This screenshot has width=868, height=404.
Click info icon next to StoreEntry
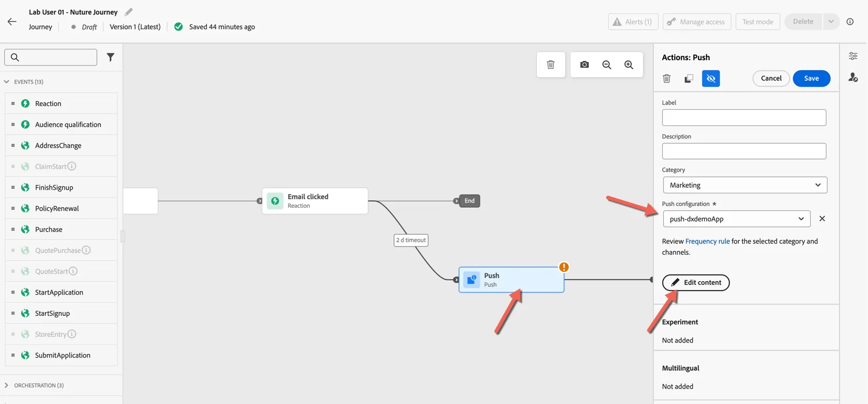72,334
